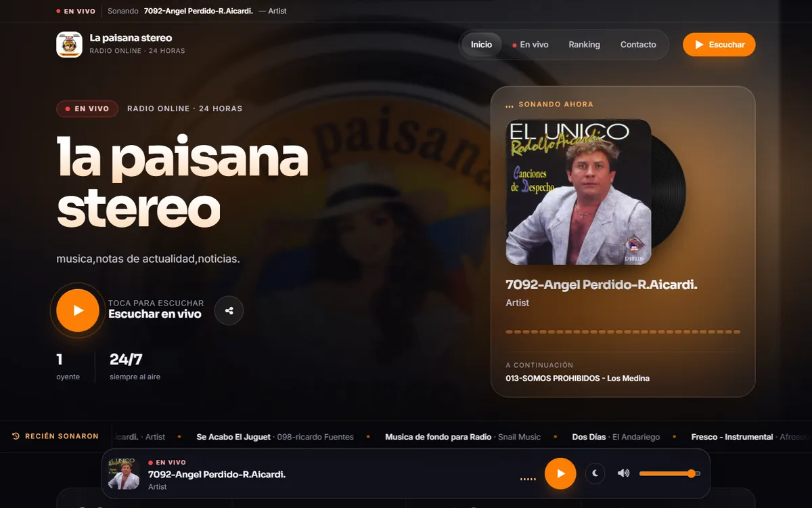Toggle the sleep timer moon icon
The image size is (812, 508).
(595, 473)
